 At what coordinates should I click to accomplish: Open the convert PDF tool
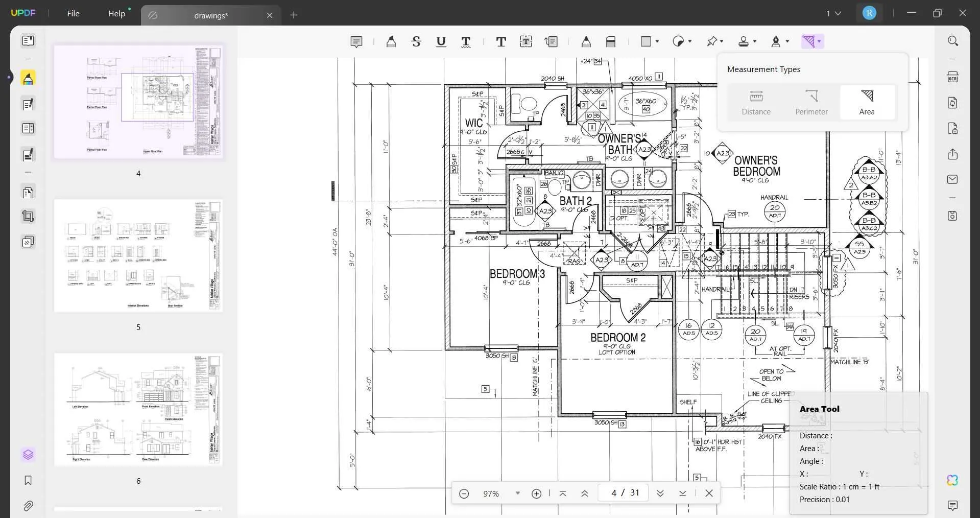(x=952, y=103)
